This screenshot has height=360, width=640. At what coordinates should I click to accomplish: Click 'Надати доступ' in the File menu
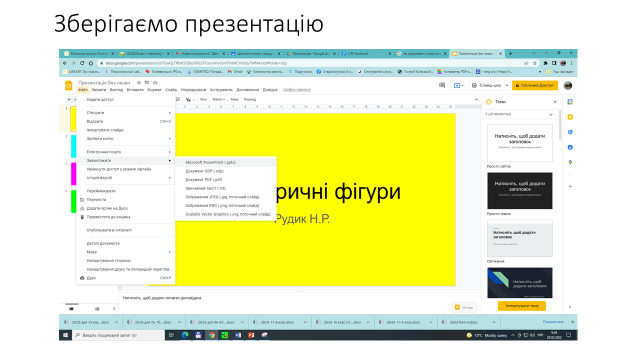126,100
